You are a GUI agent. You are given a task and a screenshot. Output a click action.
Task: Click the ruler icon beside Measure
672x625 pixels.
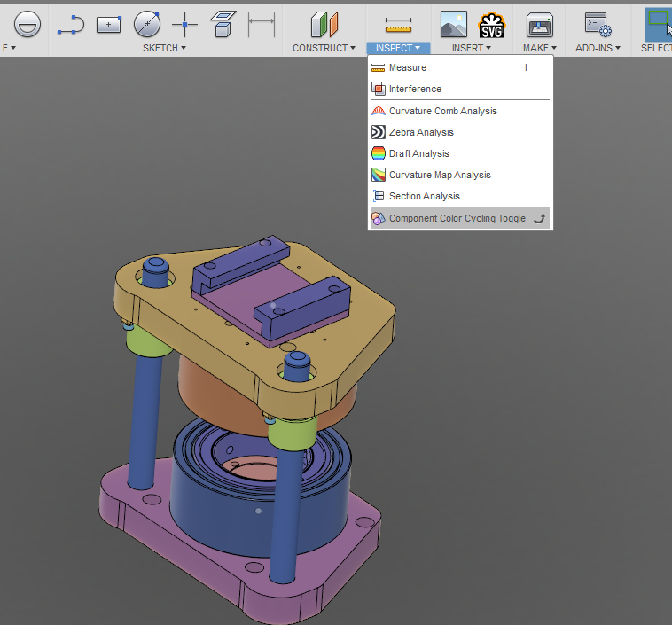coord(378,67)
